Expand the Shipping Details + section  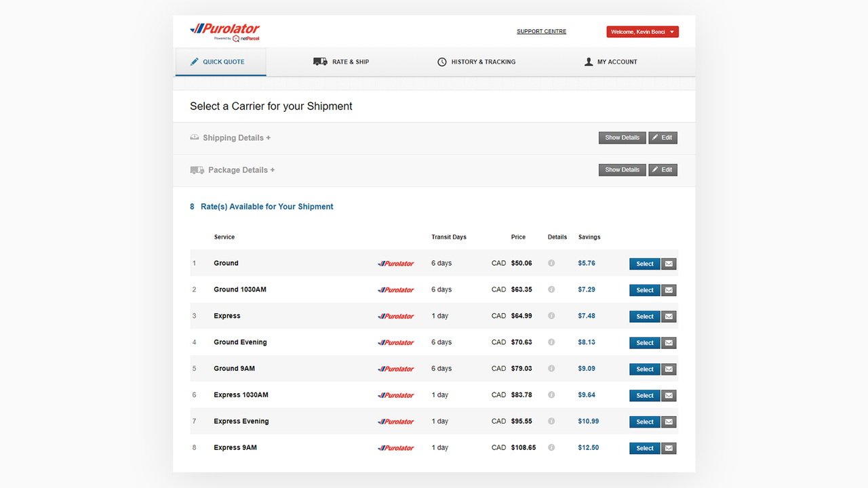[231, 138]
